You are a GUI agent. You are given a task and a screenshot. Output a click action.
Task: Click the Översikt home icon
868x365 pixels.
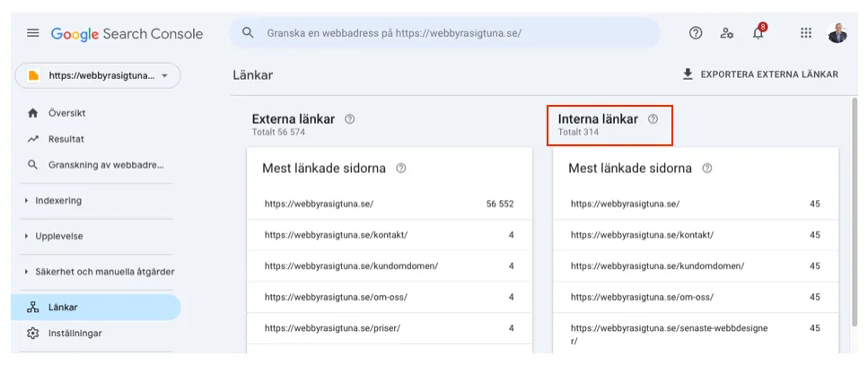(32, 113)
